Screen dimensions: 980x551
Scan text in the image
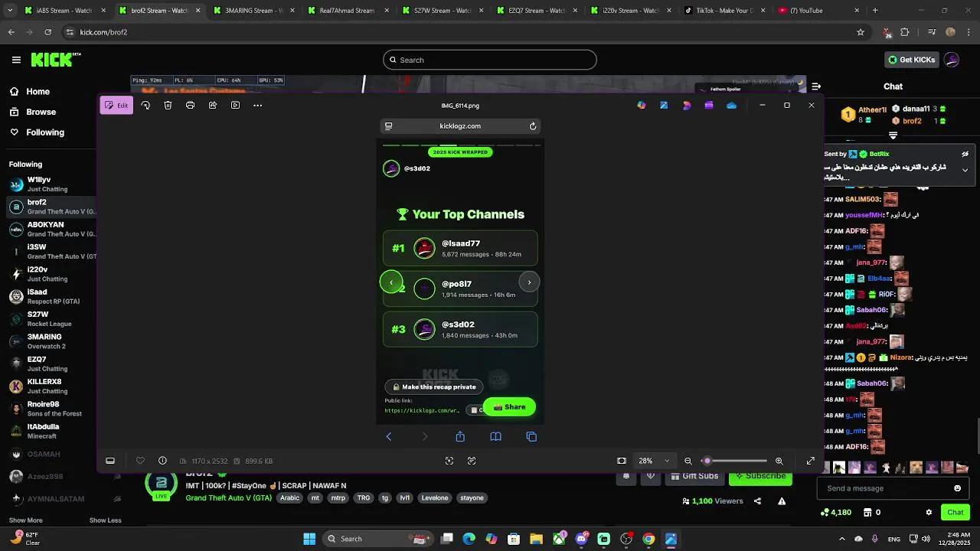[472, 461]
